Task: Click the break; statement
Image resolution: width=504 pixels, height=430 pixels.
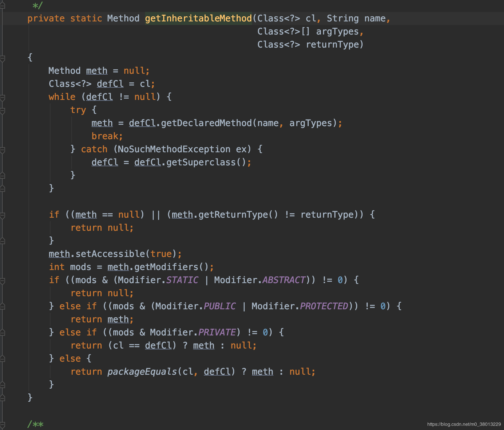Action: tap(107, 136)
